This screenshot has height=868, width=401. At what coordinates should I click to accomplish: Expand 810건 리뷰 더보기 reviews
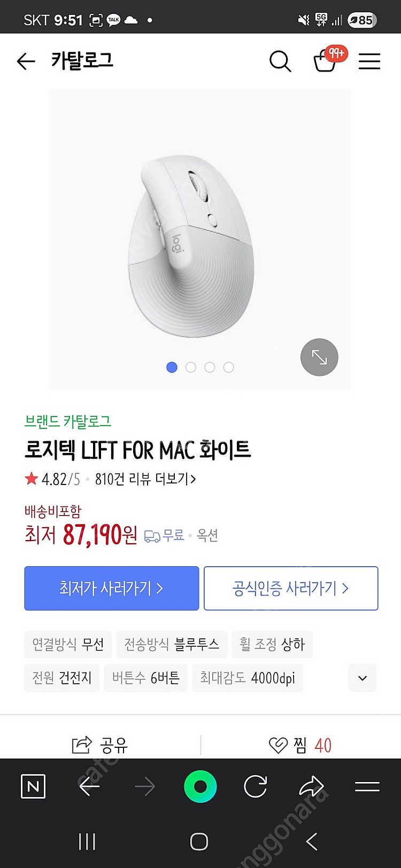145,479
